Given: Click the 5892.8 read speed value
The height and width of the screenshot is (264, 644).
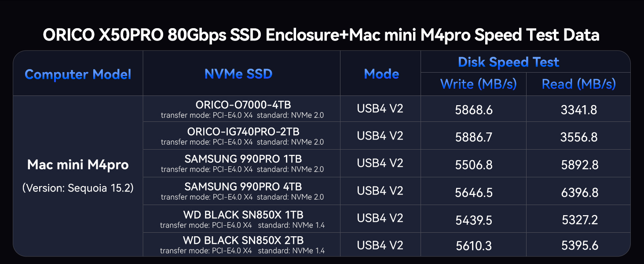Looking at the screenshot, I should click(580, 165).
